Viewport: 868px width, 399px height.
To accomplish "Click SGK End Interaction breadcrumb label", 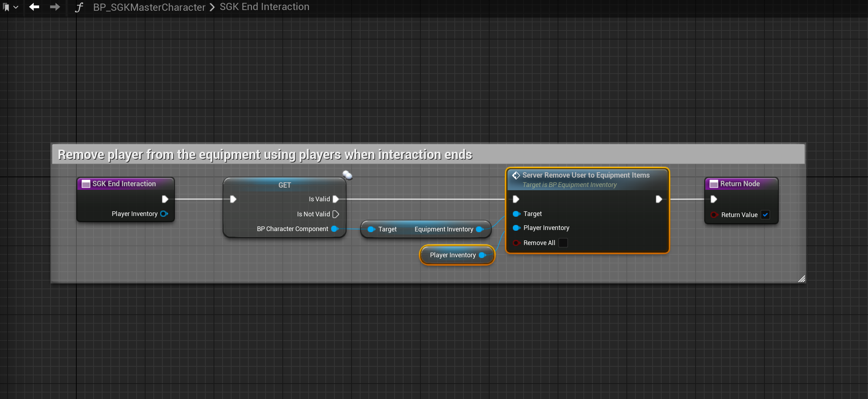I will [x=264, y=7].
